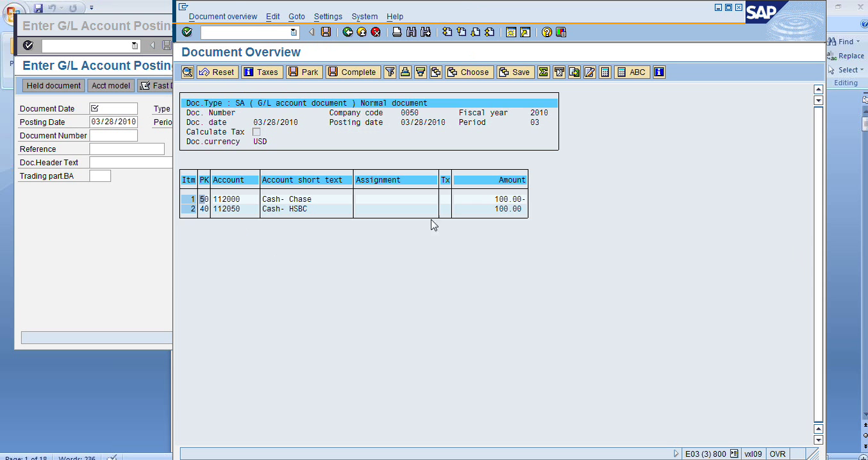Click the Reference input field
868x460 pixels.
127,149
